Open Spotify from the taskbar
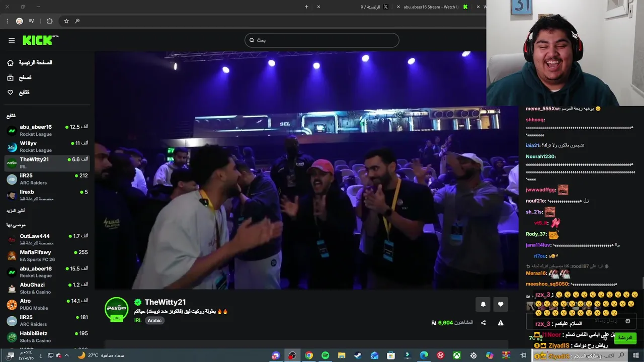Viewport: 644px width, 362px height. tap(325, 355)
